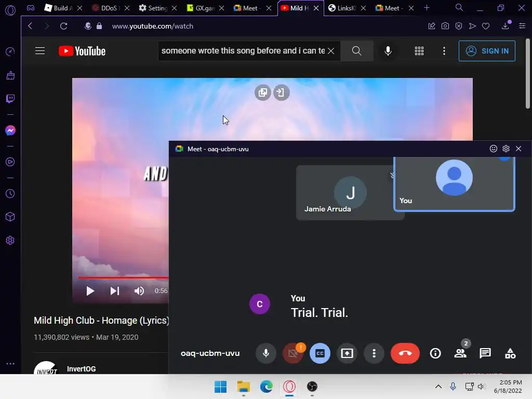532x399 pixels.
Task: Turn off captions in Meet
Action: [x=320, y=353]
